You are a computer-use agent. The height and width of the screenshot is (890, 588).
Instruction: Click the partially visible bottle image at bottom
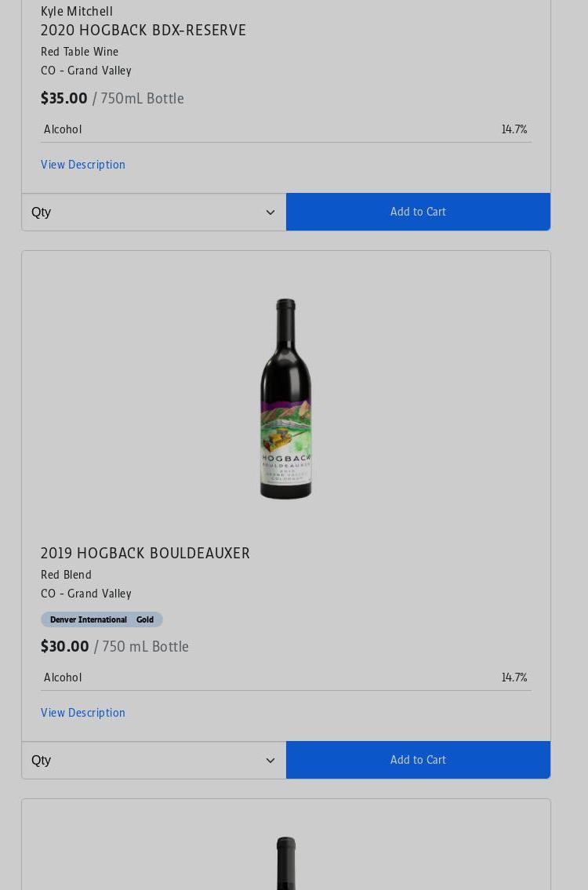coord(286,863)
